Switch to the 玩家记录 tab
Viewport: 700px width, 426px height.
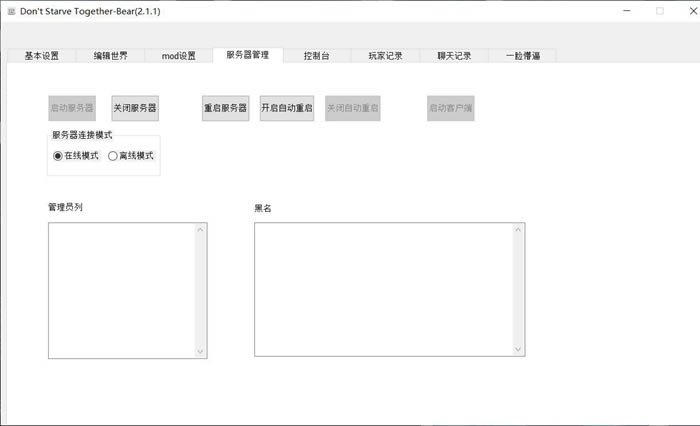pyautogui.click(x=385, y=56)
